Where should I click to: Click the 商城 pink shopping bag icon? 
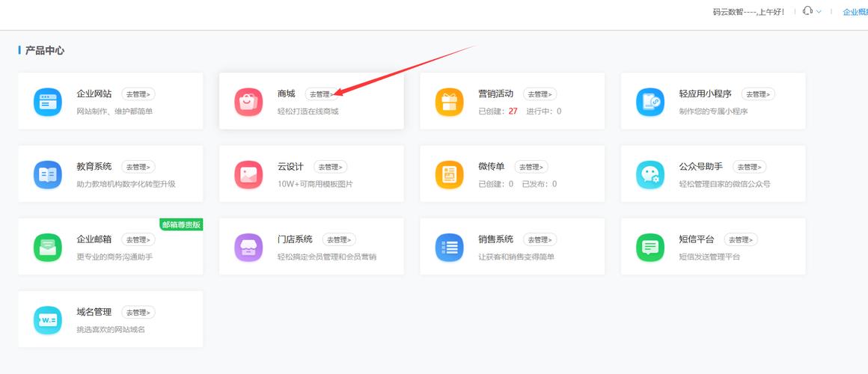point(248,102)
